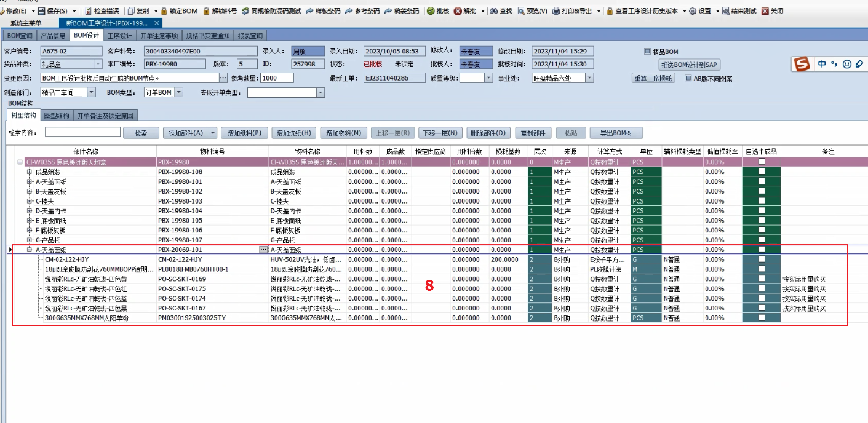868x423 pixels.
Task: Click the ellipsis button beside PBX-20069-101
Action: click(264, 250)
